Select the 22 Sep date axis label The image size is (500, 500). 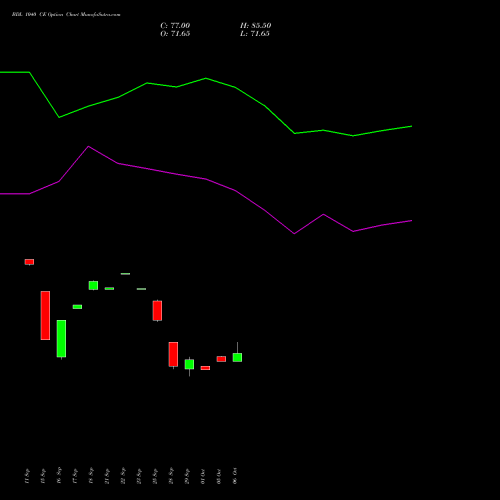coord(123,476)
